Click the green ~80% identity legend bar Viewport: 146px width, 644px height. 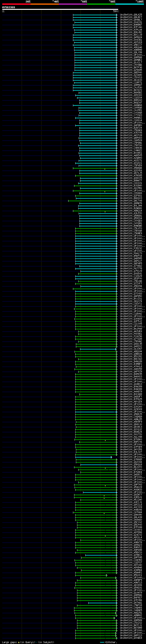pos(101,4)
